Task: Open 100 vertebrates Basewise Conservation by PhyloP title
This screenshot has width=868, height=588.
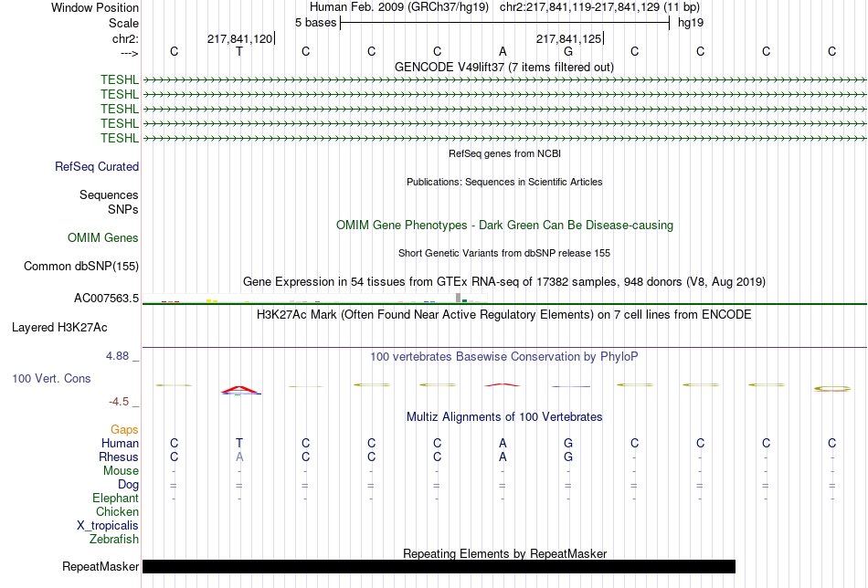Action: [504, 357]
